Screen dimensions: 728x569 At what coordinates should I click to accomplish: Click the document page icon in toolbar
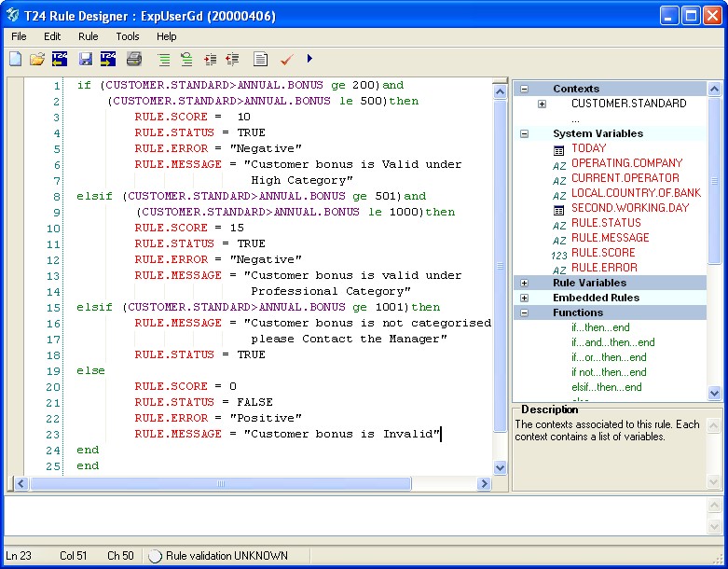pyautogui.click(x=260, y=59)
